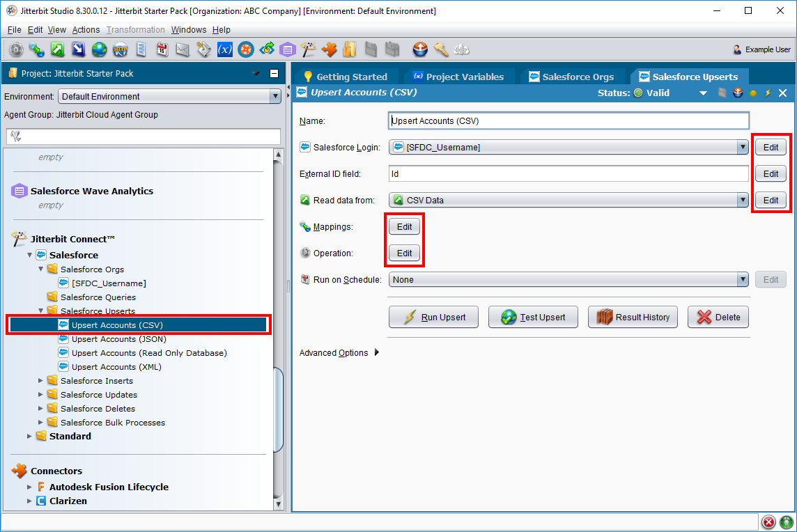Click the orange puzzle piece toolbar icon

[x=330, y=49]
